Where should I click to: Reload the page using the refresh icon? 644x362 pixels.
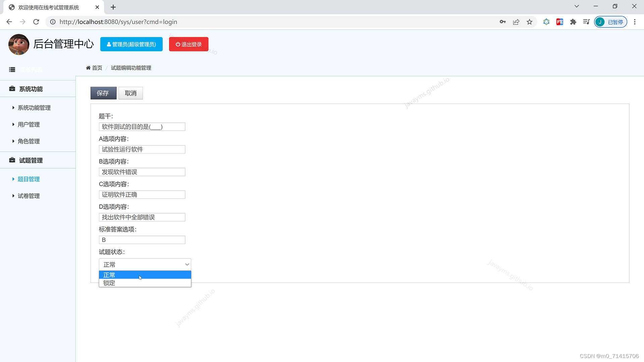point(36,22)
